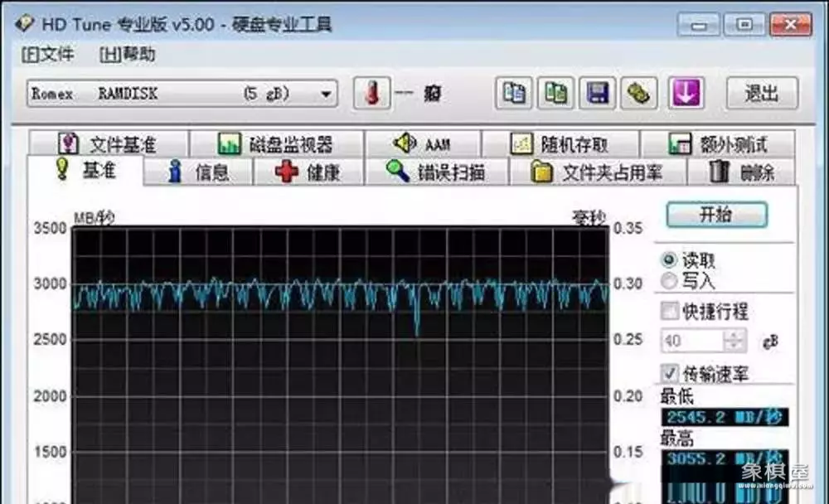Switch to the 信息 info tab
Viewport: 829px width, 504px height.
199,172
